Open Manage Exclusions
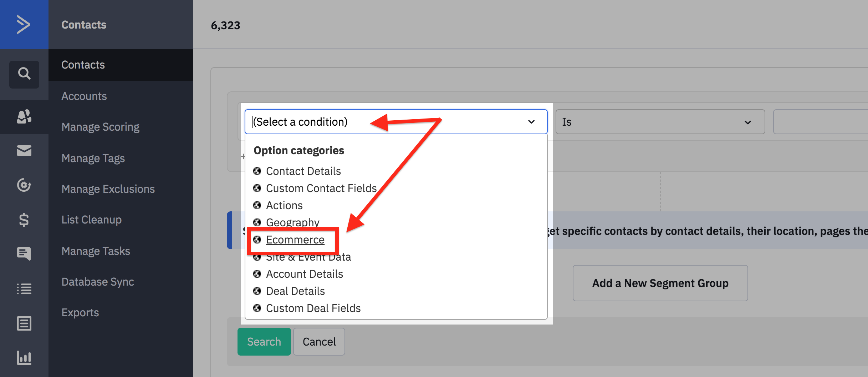The height and width of the screenshot is (377, 868). [108, 189]
